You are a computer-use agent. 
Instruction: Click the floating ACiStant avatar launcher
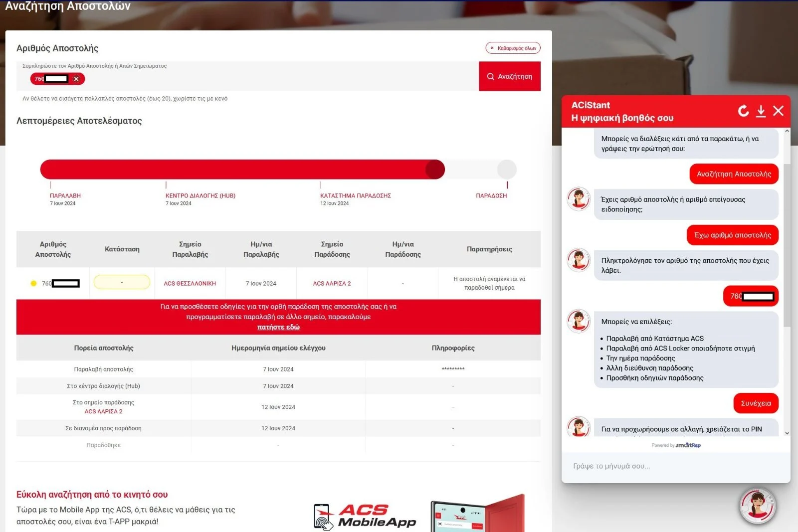point(758,506)
